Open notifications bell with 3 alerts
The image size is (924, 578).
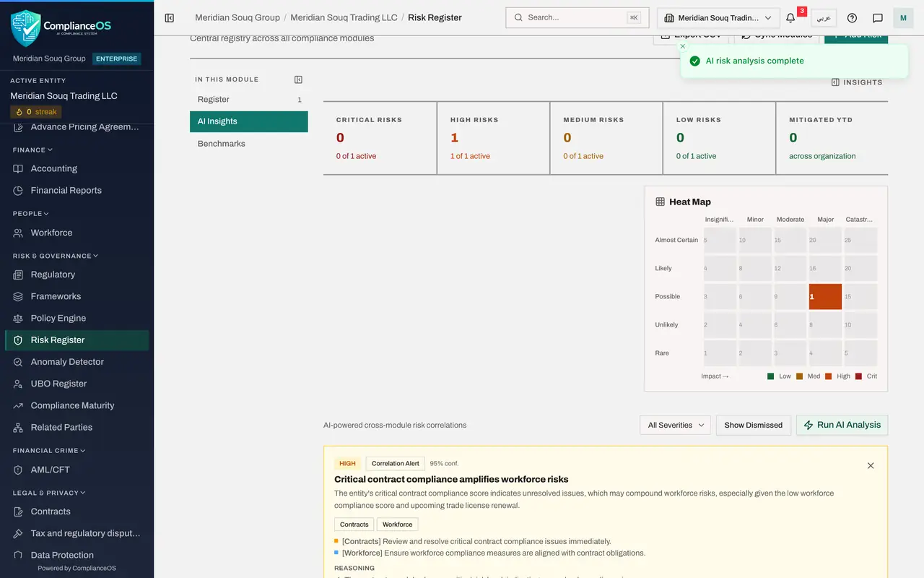pos(791,18)
